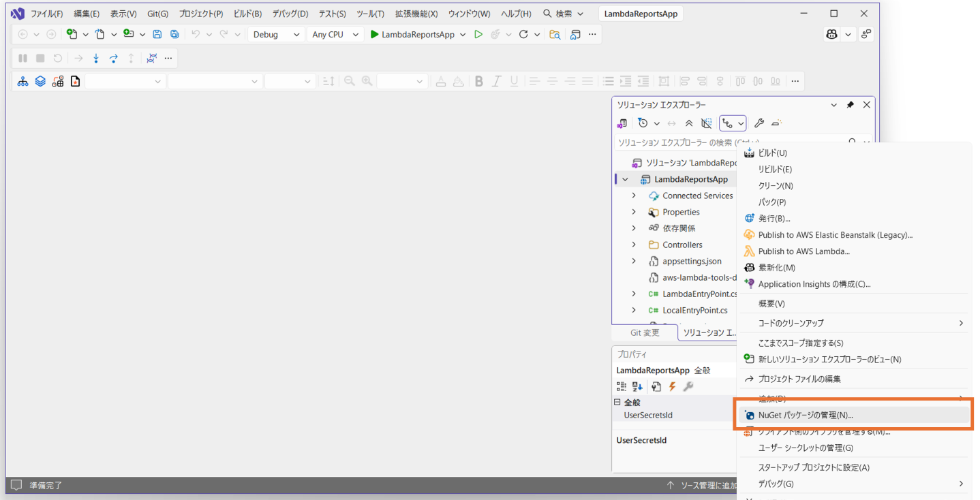Expand the appsettings.json node
This screenshot has width=980, height=500.
tap(634, 261)
